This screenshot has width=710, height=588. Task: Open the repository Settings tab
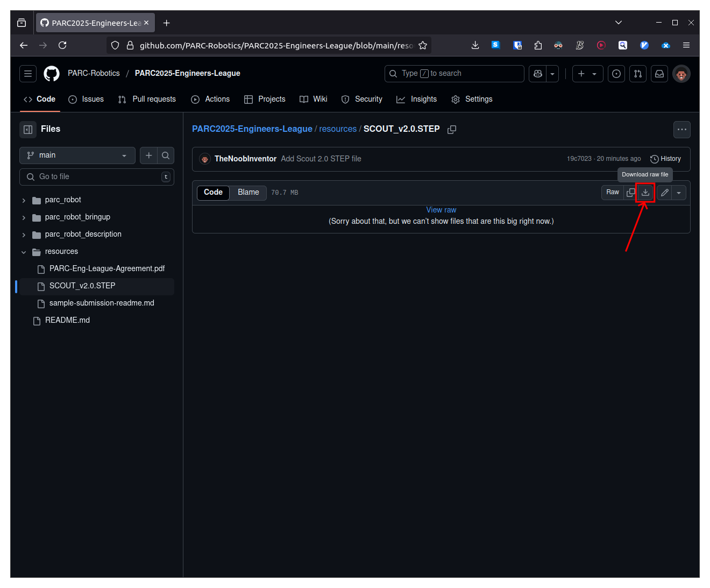pos(472,99)
